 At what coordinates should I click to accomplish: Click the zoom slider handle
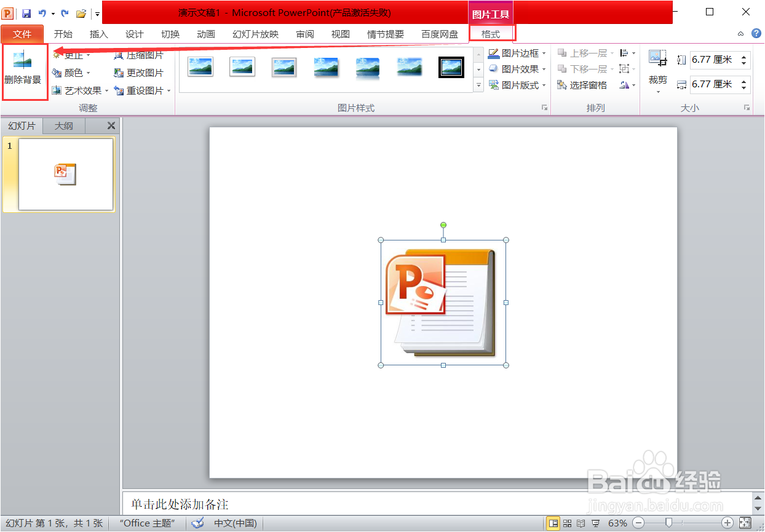(x=668, y=523)
